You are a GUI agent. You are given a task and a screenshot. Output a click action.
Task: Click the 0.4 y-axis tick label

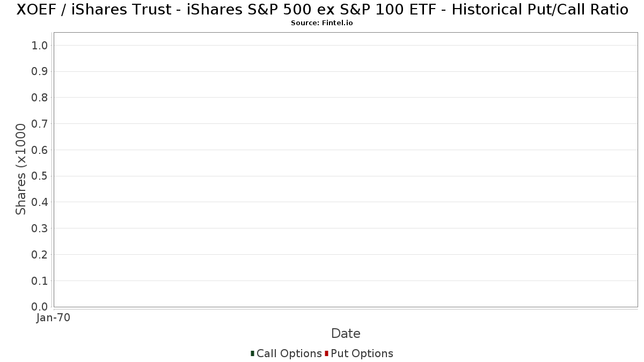coord(40,202)
